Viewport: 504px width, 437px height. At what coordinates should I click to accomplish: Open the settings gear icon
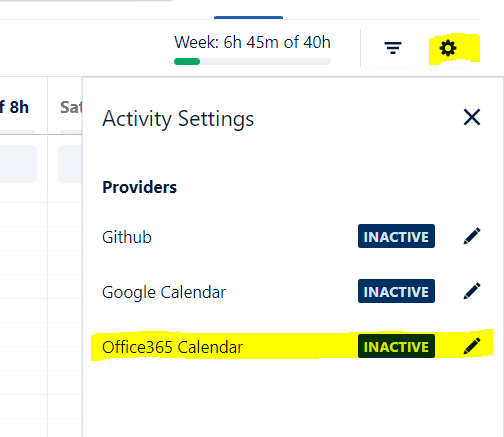point(448,48)
